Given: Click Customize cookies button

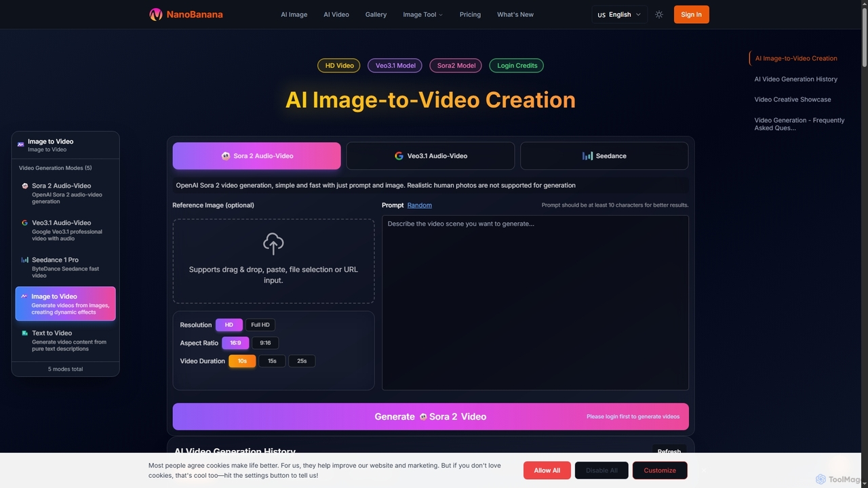Looking at the screenshot, I should click(660, 470).
